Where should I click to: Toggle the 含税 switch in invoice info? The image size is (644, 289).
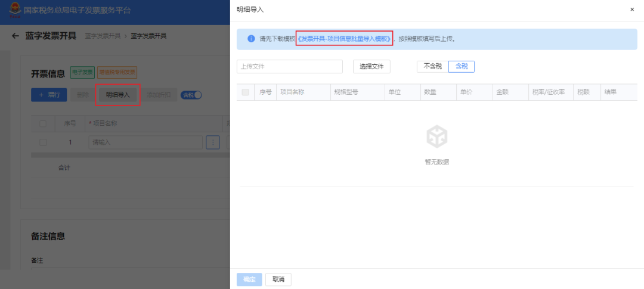[191, 95]
